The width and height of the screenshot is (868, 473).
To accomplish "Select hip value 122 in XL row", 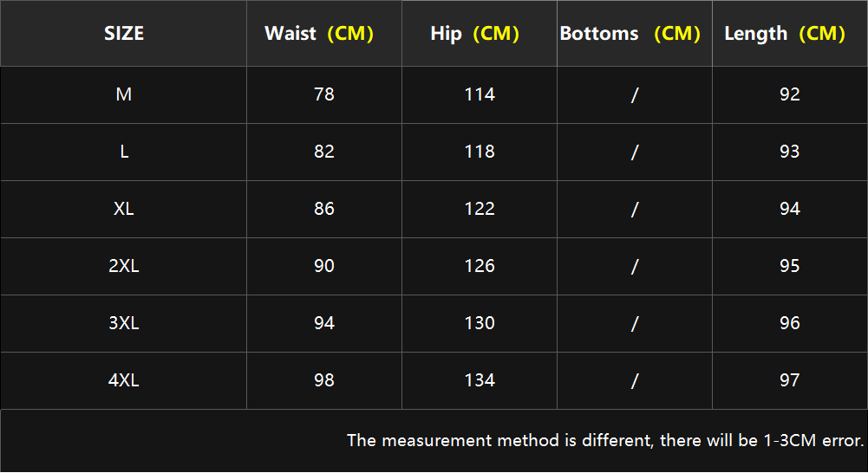I will click(x=480, y=209).
